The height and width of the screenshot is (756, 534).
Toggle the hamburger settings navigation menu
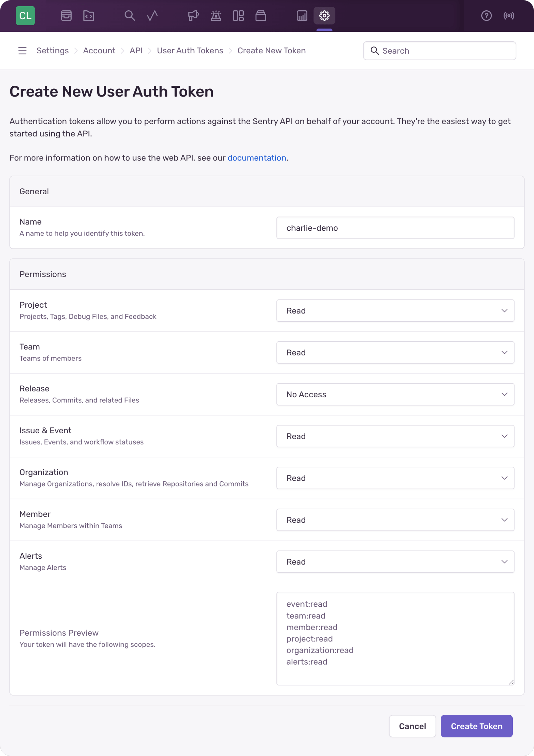pos(22,51)
